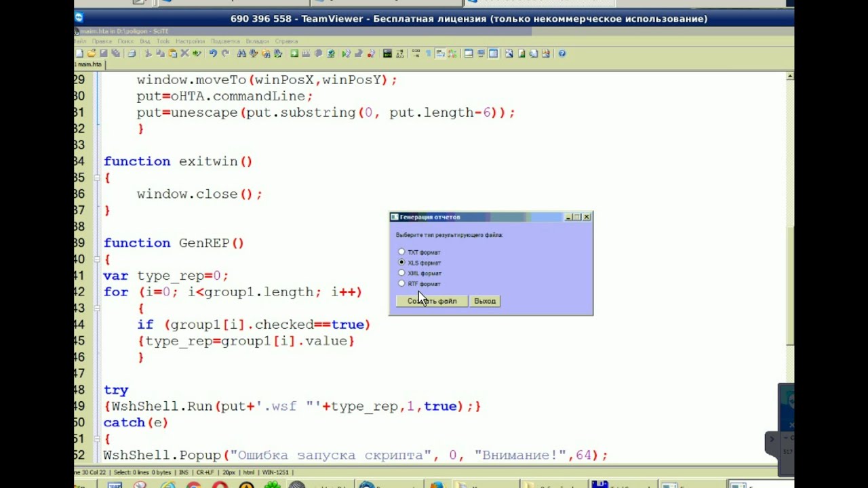Click the editor vertical scrollbar
Image resolution: width=868 pixels, height=488 pixels.
click(790, 268)
